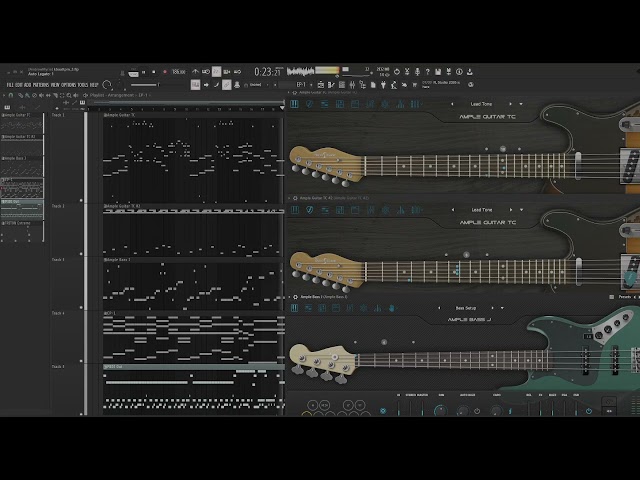Click the Track 1 header
Screen dimensions: 640x480
67,157
